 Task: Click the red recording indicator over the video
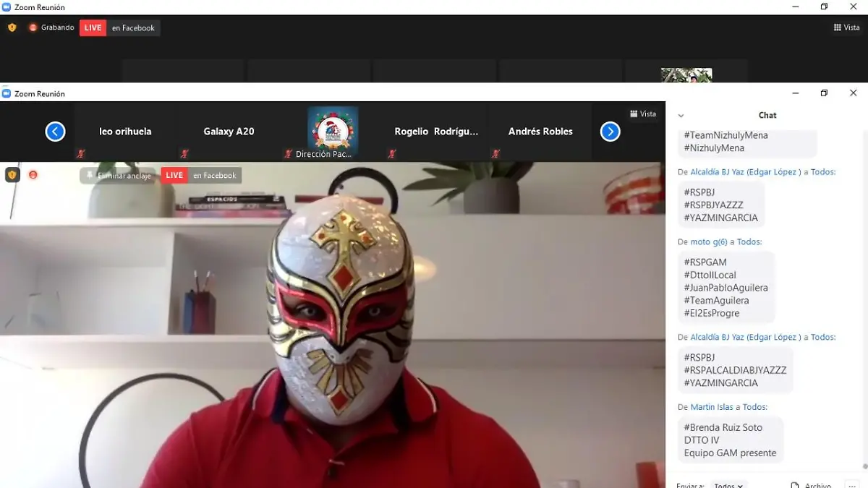(33, 175)
